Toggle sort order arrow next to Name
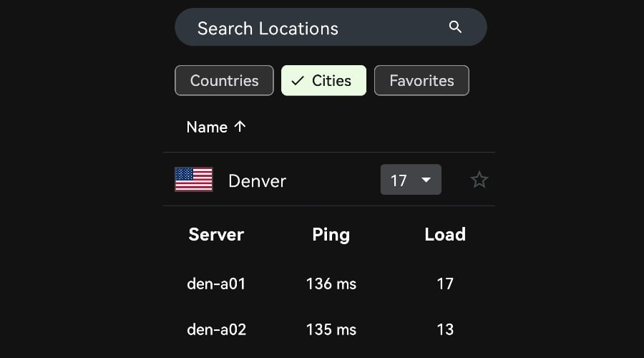644x358 pixels. click(x=240, y=127)
